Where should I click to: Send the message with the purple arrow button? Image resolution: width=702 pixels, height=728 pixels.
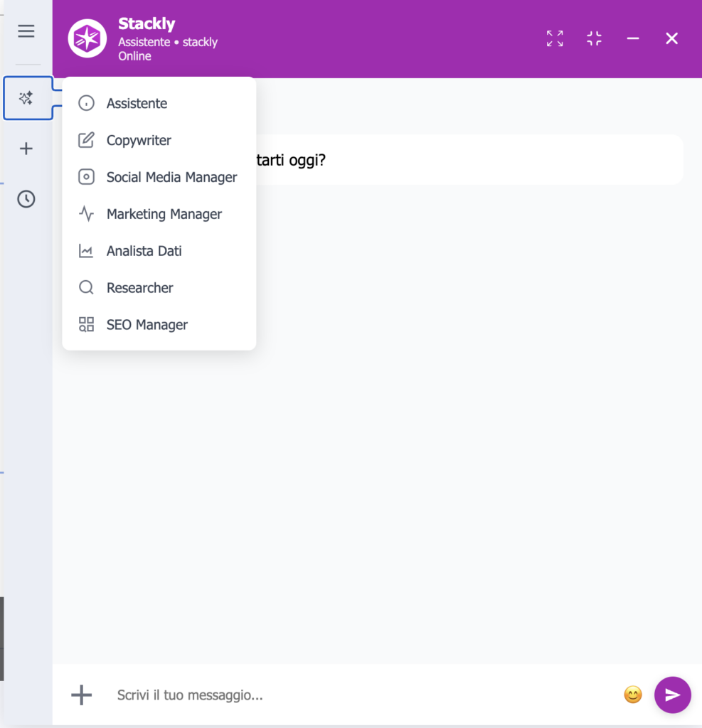tap(672, 695)
